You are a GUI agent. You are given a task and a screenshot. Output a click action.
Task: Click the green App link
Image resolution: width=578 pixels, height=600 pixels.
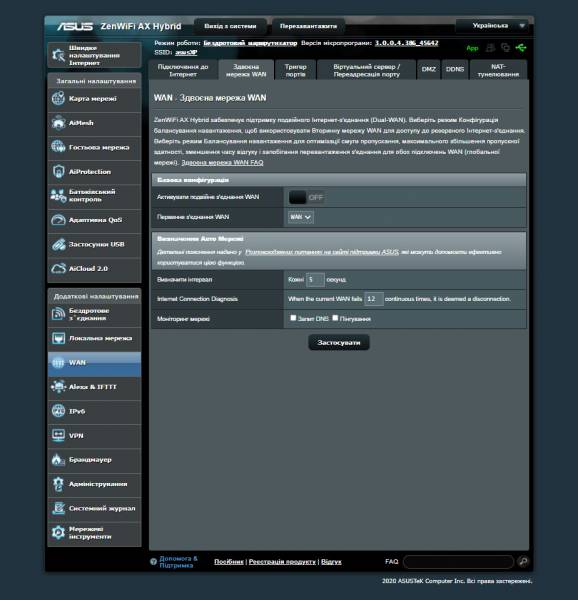coord(472,48)
